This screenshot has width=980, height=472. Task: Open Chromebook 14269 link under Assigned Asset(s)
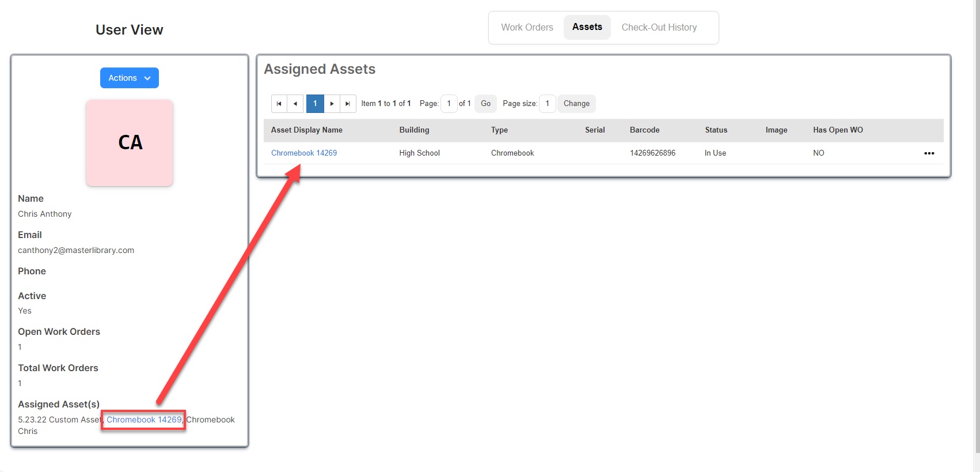(x=144, y=420)
